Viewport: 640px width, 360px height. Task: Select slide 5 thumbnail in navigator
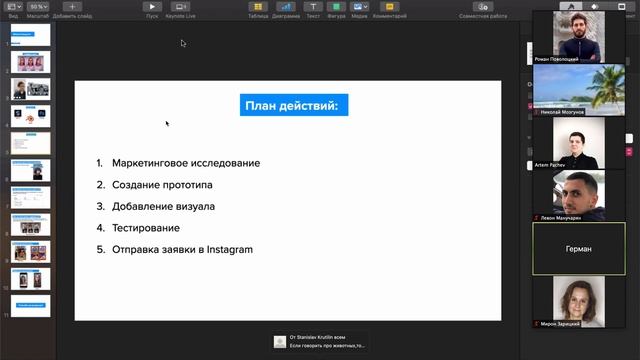click(x=31, y=143)
